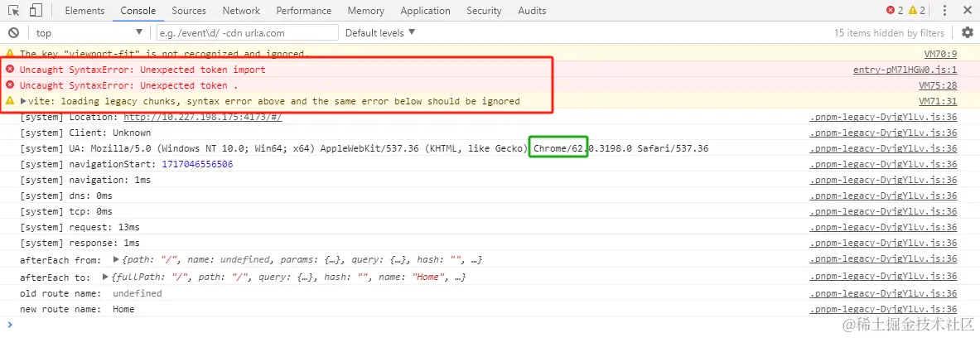Viewport: 980px width, 338px height.
Task: Open DevTools three-dot customize menu
Action: pos(944,11)
